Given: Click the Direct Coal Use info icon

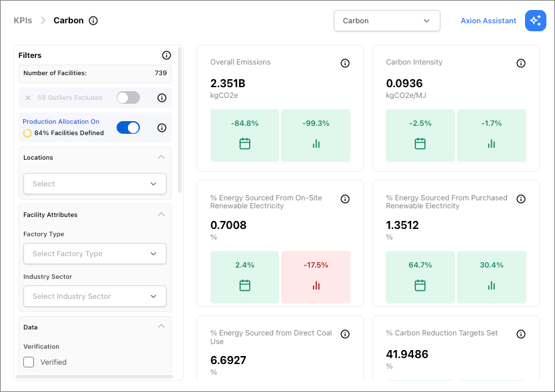Looking at the screenshot, I should point(345,334).
